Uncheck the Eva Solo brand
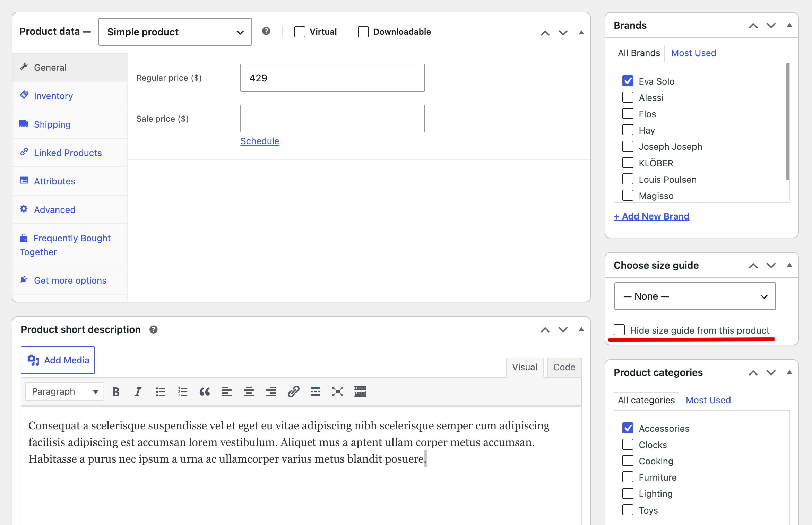Viewport: 812px width, 525px height. (x=628, y=81)
